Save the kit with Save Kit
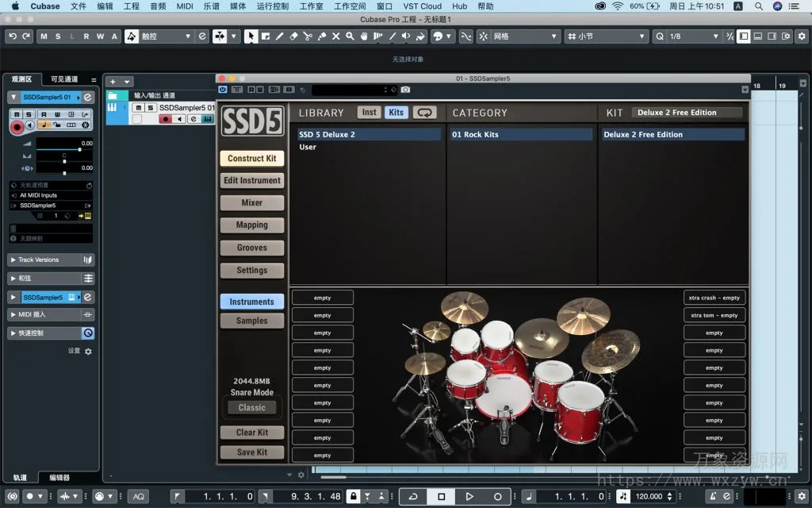 coord(251,452)
